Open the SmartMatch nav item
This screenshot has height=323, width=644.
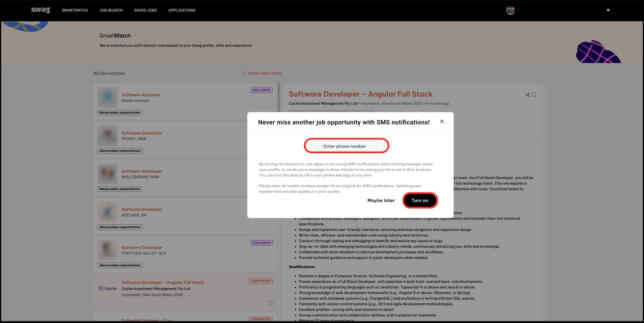[75, 11]
